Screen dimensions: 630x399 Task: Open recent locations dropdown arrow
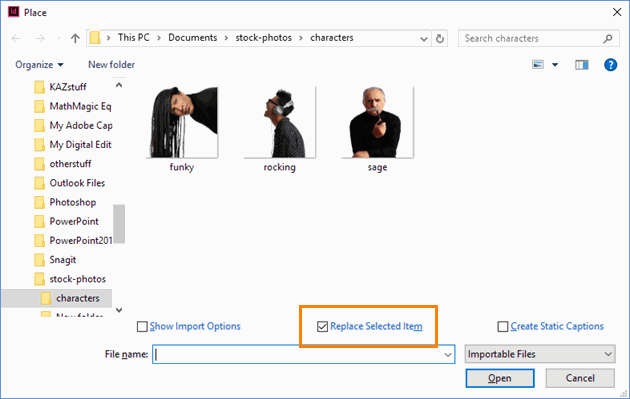click(x=59, y=39)
